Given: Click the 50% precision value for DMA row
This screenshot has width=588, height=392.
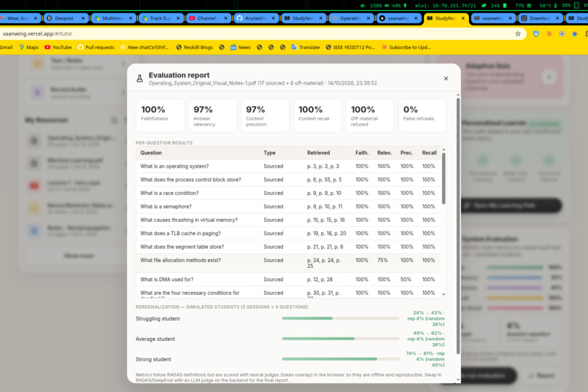Looking at the screenshot, I should (x=406, y=280).
